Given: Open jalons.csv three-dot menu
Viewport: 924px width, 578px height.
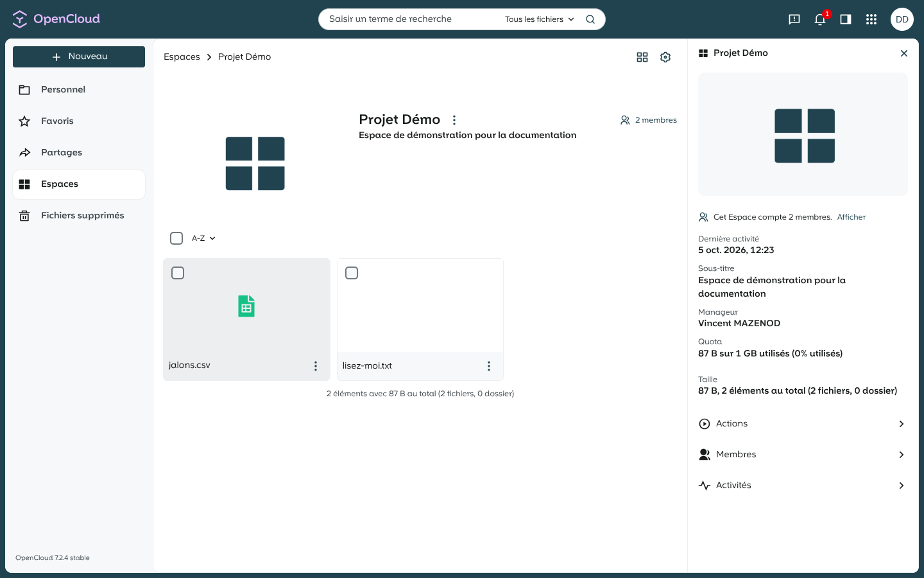Looking at the screenshot, I should (x=316, y=366).
